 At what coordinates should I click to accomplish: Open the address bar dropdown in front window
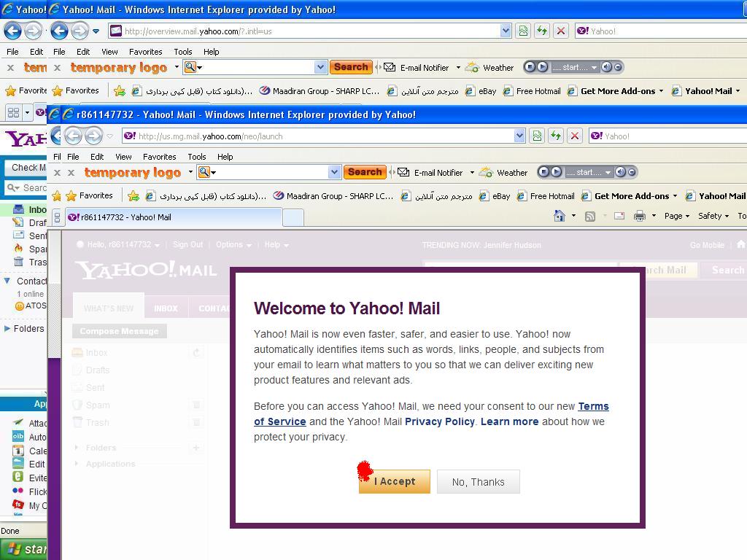coord(519,136)
